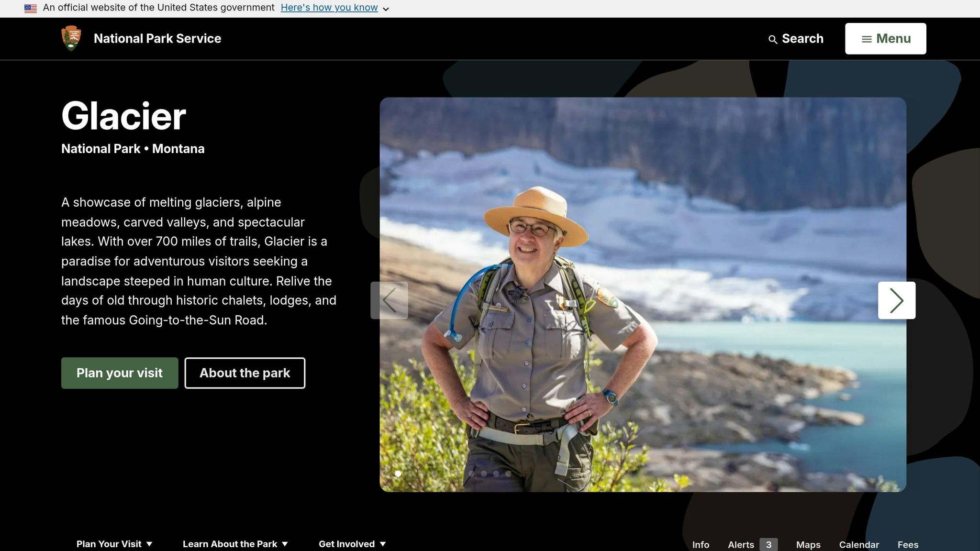Click the "National Park • Montana" subtitle
The width and height of the screenshot is (980, 551).
[133, 149]
